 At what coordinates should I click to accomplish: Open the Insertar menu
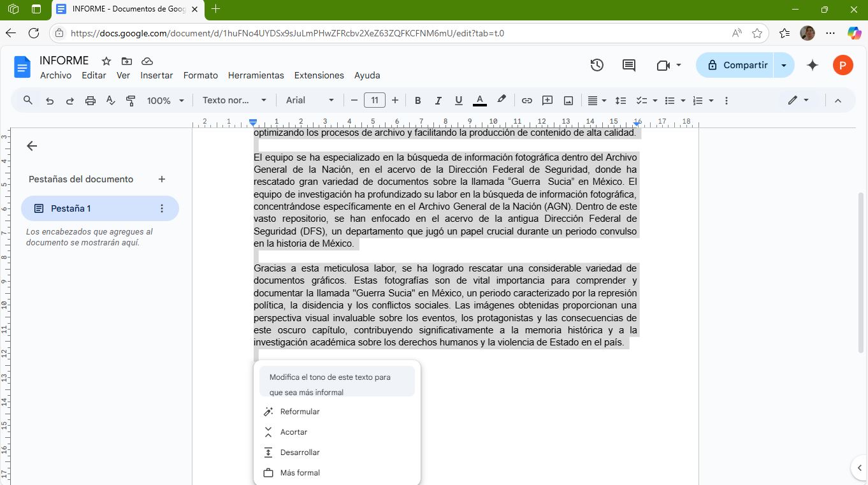156,75
